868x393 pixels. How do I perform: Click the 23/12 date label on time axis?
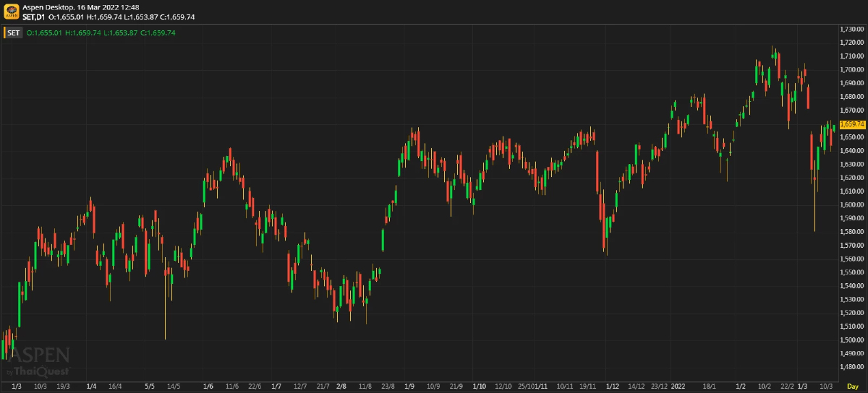[x=659, y=386]
